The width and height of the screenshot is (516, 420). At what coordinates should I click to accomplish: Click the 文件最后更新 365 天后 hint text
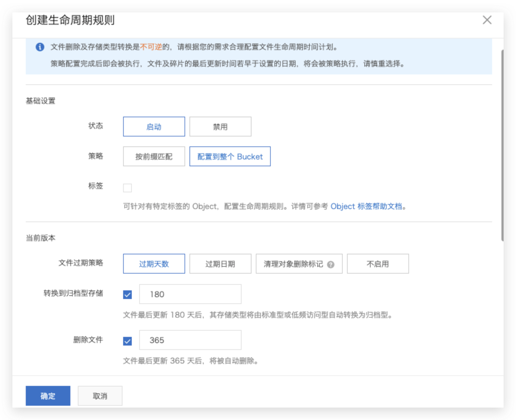191,361
